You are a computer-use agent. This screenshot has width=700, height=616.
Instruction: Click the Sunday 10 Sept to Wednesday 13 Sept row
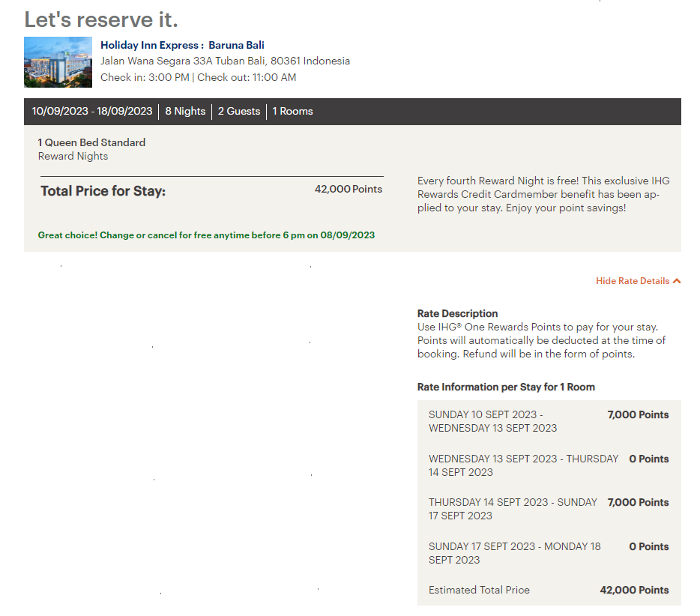tap(549, 421)
